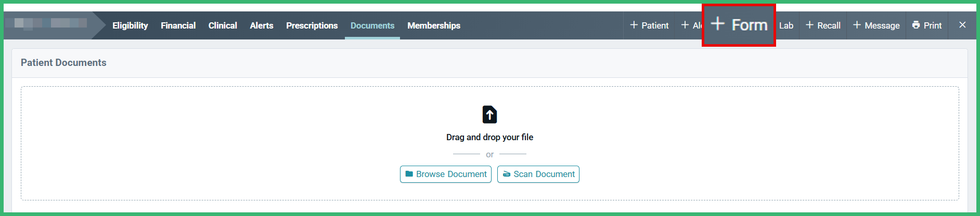Click the Patient Documents heading
Viewport: 980px width, 216px height.
[x=63, y=63]
